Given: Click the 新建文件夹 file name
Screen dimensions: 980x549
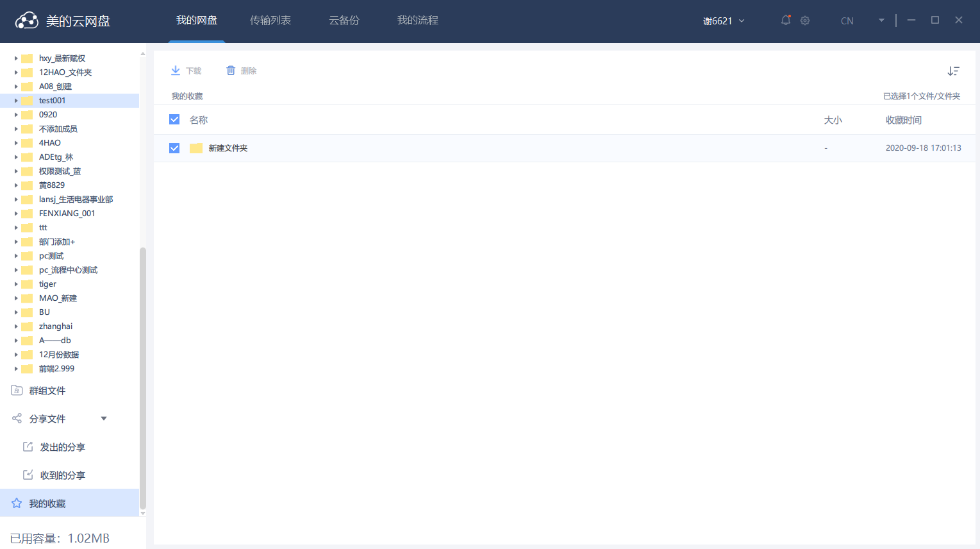Looking at the screenshot, I should click(x=228, y=148).
